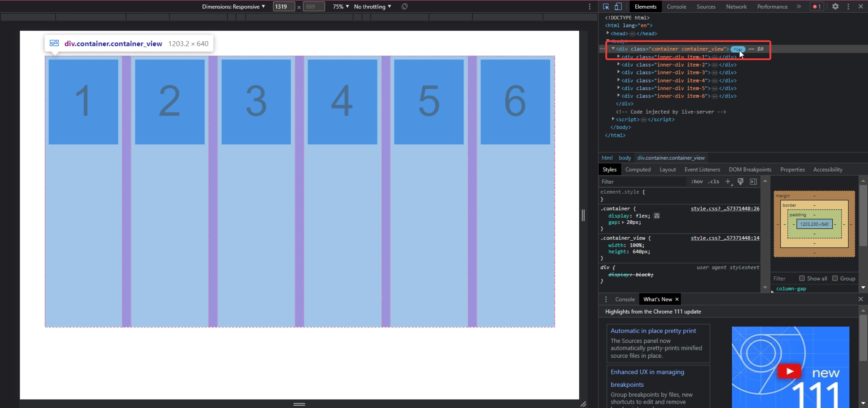
Task: Click the new style rule plus icon
Action: pyautogui.click(x=728, y=181)
